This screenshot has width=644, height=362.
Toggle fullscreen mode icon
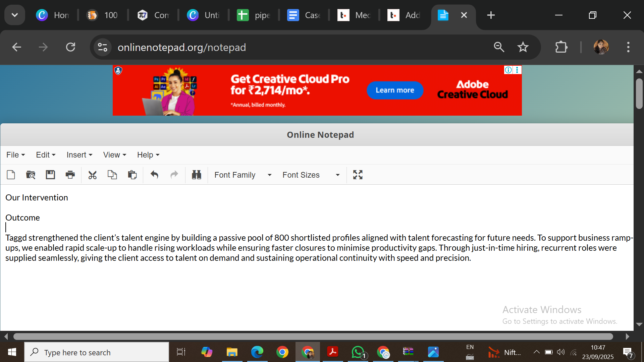tap(358, 175)
